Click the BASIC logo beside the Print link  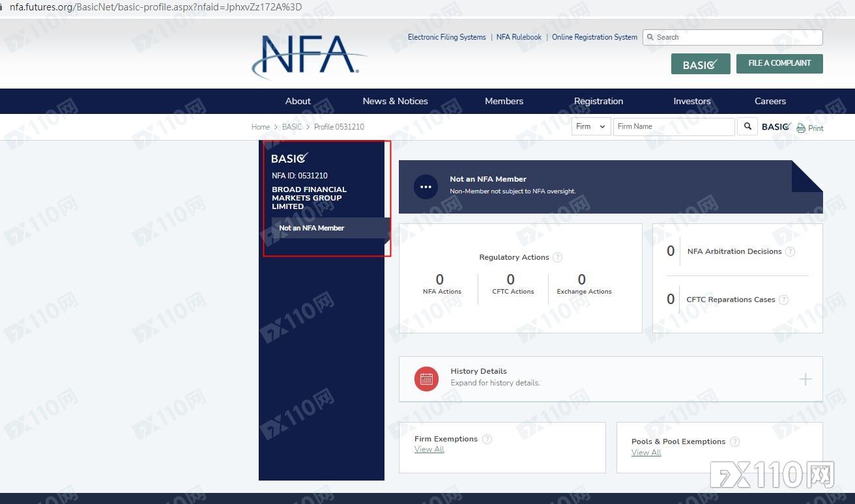tap(777, 127)
